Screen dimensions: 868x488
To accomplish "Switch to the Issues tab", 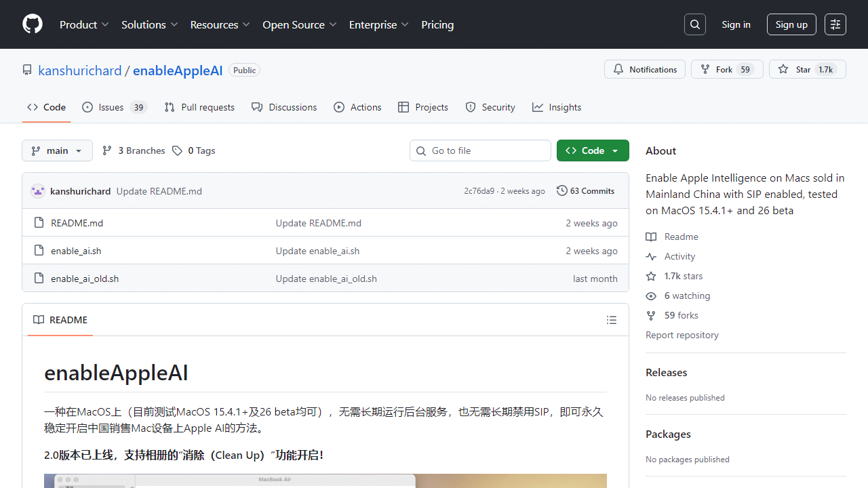I will tap(115, 107).
